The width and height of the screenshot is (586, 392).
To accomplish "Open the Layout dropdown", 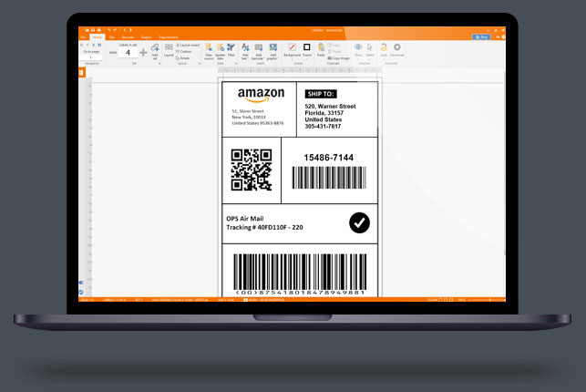I will (x=169, y=57).
